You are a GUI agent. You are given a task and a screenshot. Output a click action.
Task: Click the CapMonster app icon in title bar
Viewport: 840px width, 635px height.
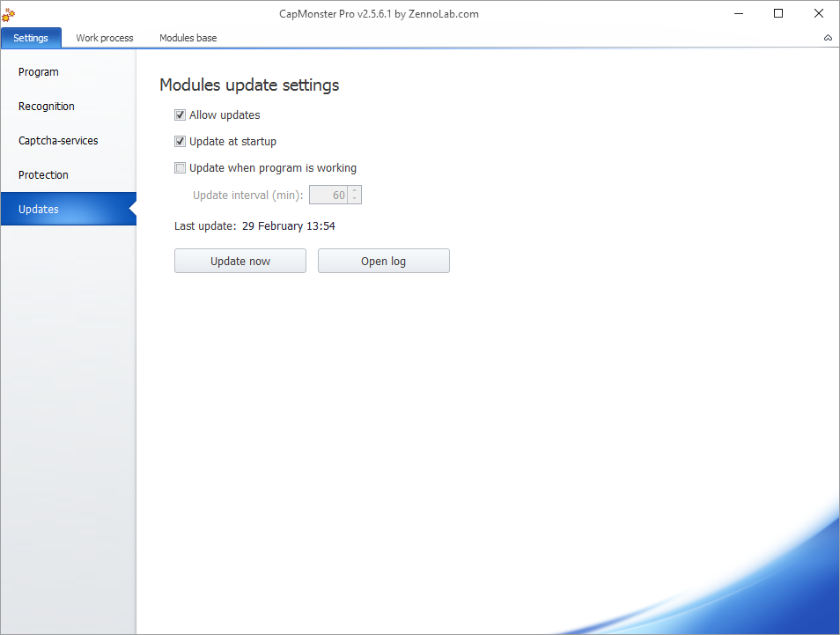click(x=9, y=14)
